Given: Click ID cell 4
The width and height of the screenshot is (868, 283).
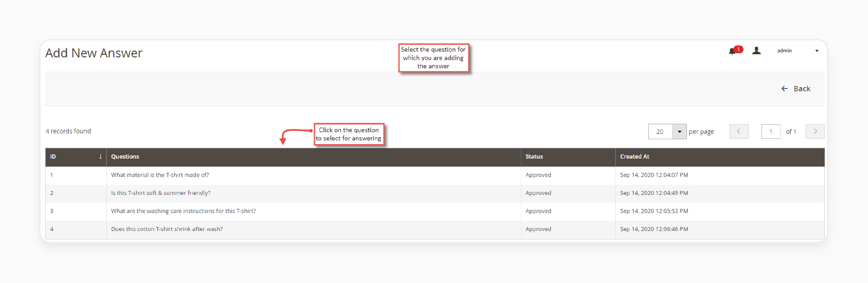Looking at the screenshot, I should coord(52,229).
